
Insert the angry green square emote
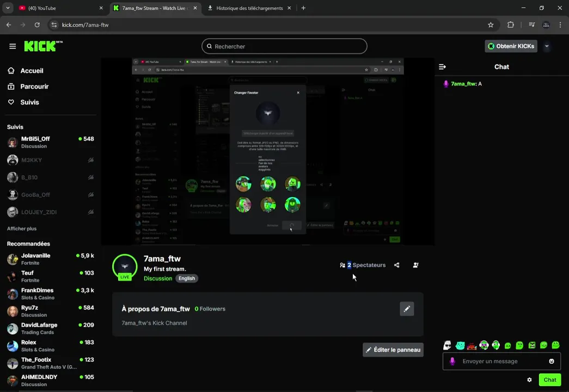click(531, 345)
